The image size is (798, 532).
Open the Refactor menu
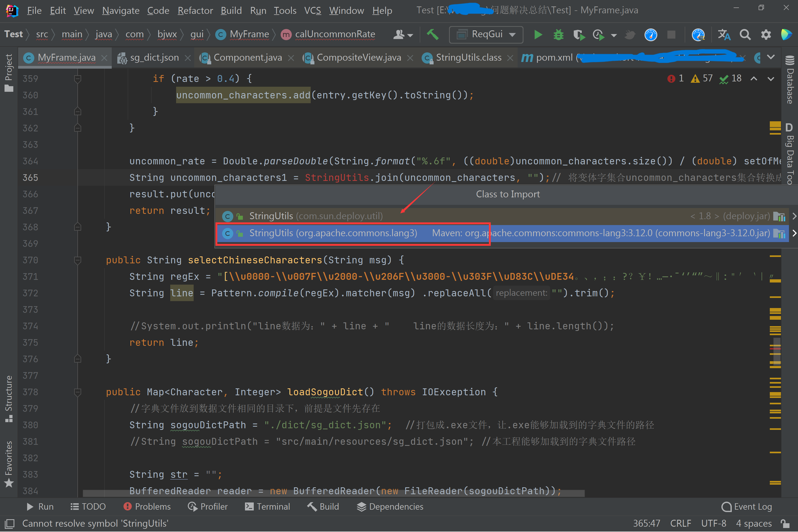tap(195, 11)
